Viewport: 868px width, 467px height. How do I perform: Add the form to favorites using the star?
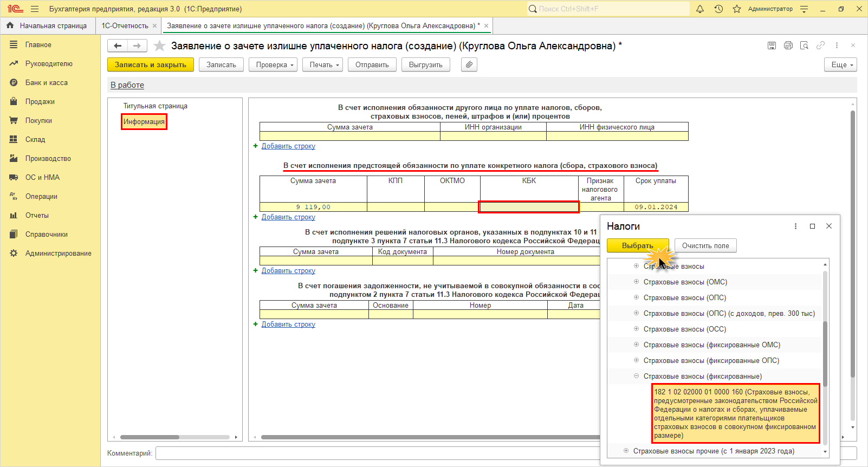[x=159, y=46]
